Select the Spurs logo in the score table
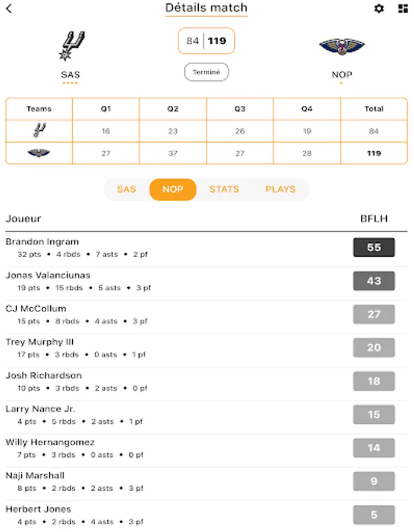 click(x=39, y=131)
